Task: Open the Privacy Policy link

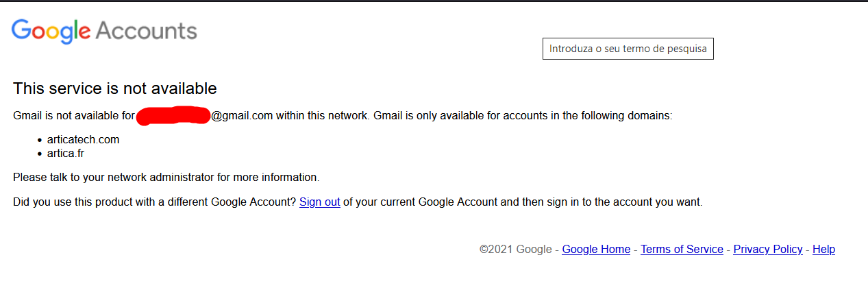Action: pyautogui.click(x=767, y=250)
